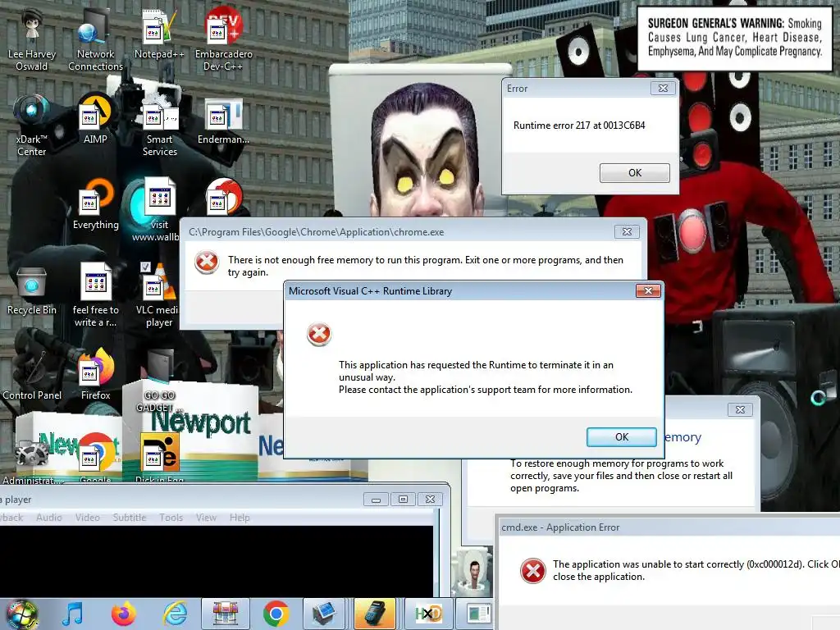Screen dimensions: 840x630
Task: Open the Tools menu in VLC
Action: (171, 518)
